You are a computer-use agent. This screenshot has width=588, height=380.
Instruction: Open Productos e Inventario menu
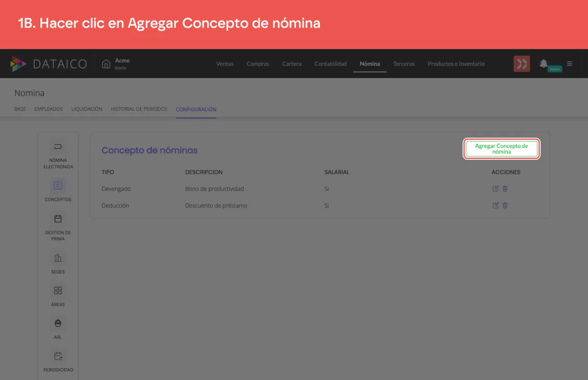[x=456, y=64]
